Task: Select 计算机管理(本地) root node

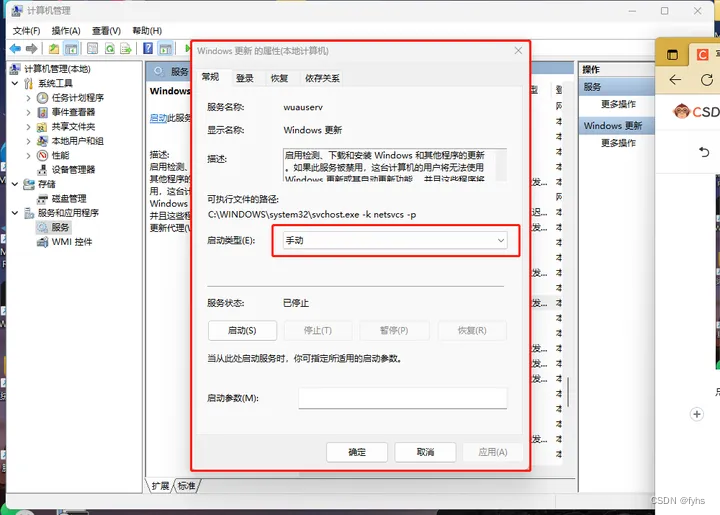Action: coord(57,69)
